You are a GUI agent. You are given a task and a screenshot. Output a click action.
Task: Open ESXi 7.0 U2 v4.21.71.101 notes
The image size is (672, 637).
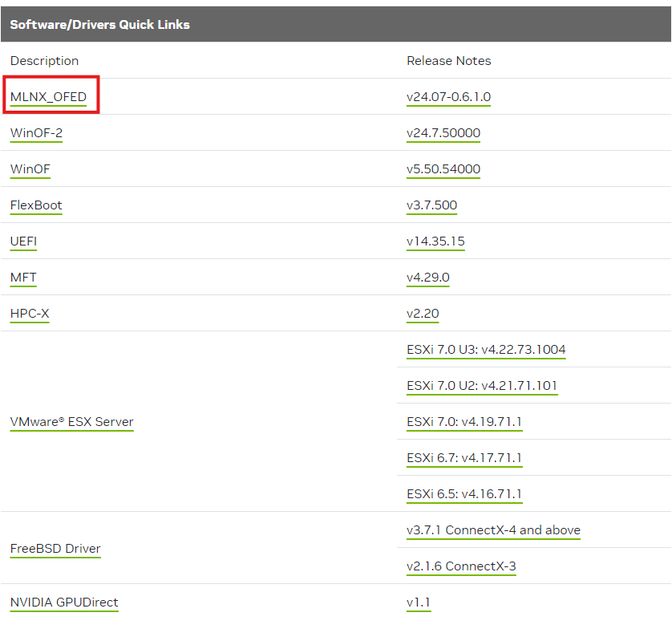coord(482,386)
